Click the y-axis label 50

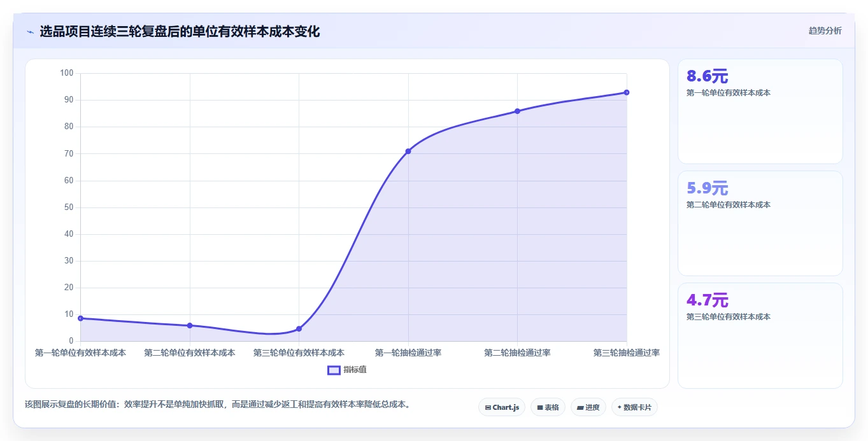(x=69, y=207)
